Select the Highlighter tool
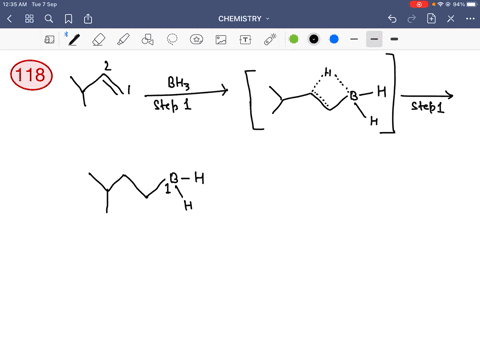The width and height of the screenshot is (480, 360). (123, 40)
